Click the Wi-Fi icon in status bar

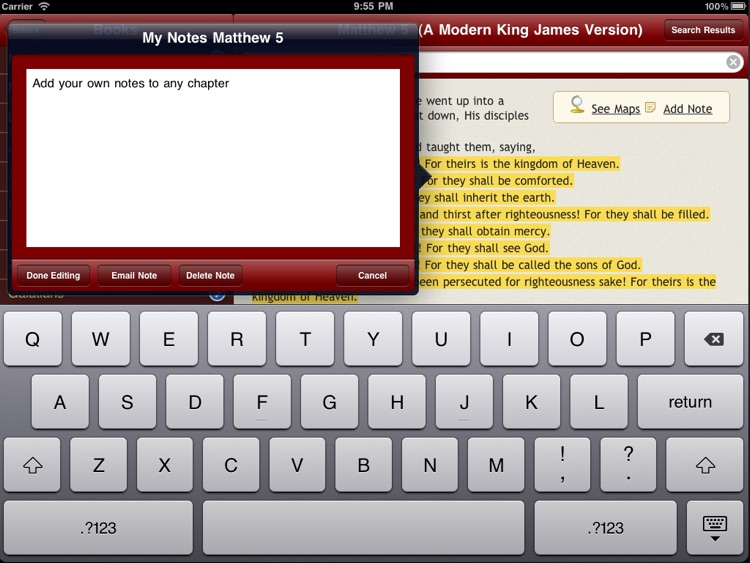coord(44,6)
